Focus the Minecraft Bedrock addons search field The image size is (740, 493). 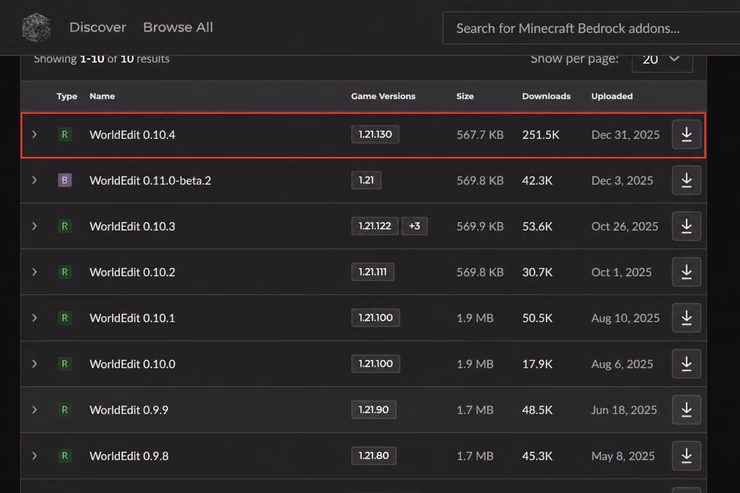(x=591, y=28)
